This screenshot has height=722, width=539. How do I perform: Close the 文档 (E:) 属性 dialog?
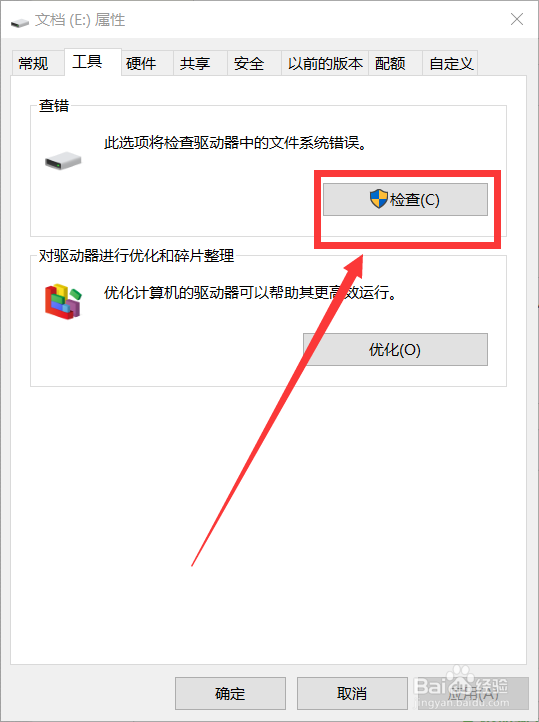[x=517, y=19]
